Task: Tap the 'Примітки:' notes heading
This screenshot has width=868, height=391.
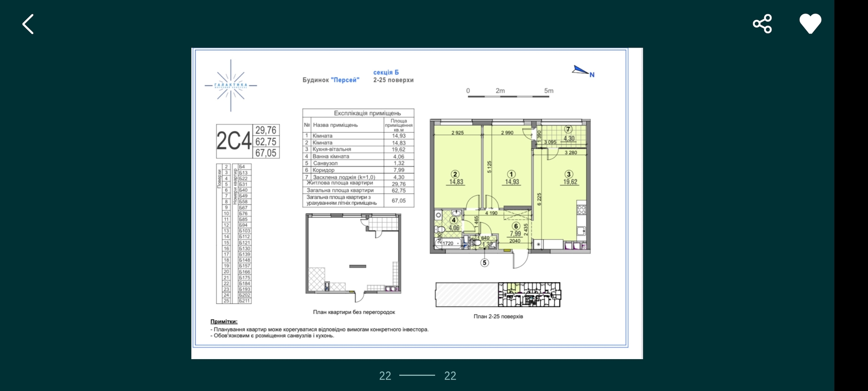Action: [224, 321]
